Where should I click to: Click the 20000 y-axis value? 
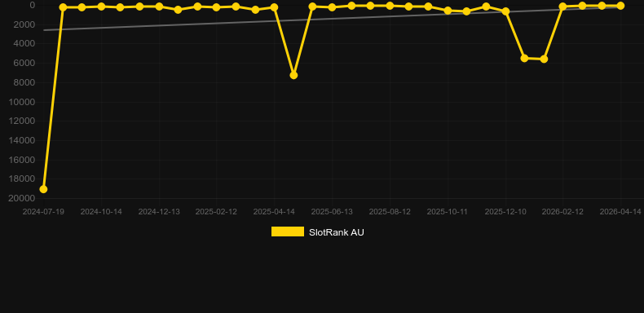[22, 198]
